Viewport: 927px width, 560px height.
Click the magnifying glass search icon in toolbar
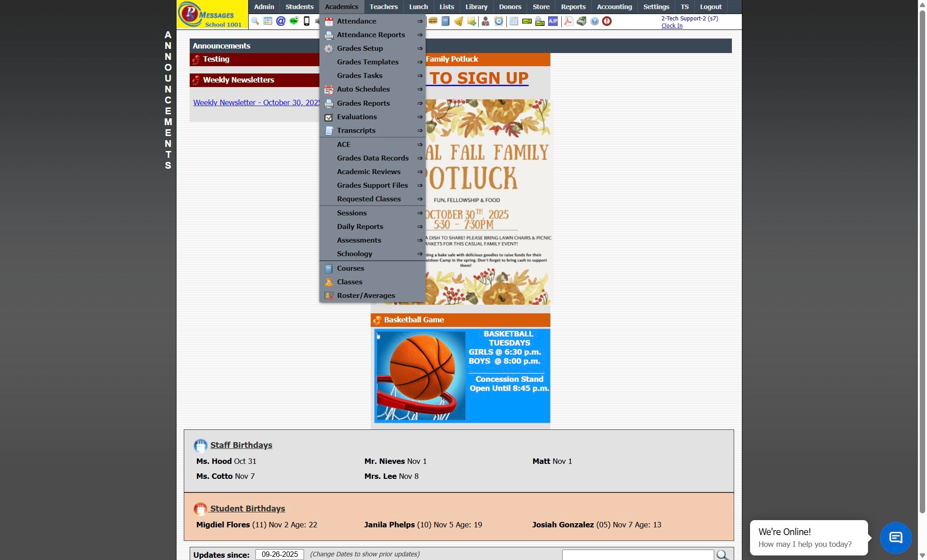pos(255,21)
